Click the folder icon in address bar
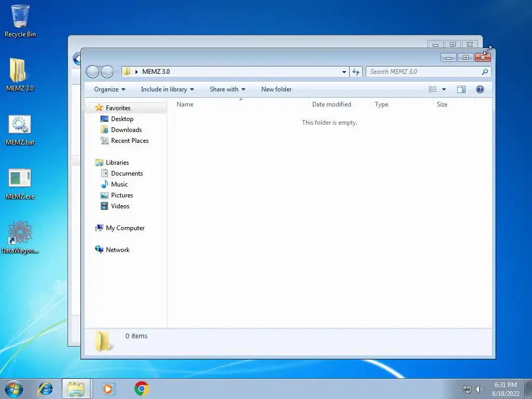The image size is (532, 399). (x=127, y=72)
